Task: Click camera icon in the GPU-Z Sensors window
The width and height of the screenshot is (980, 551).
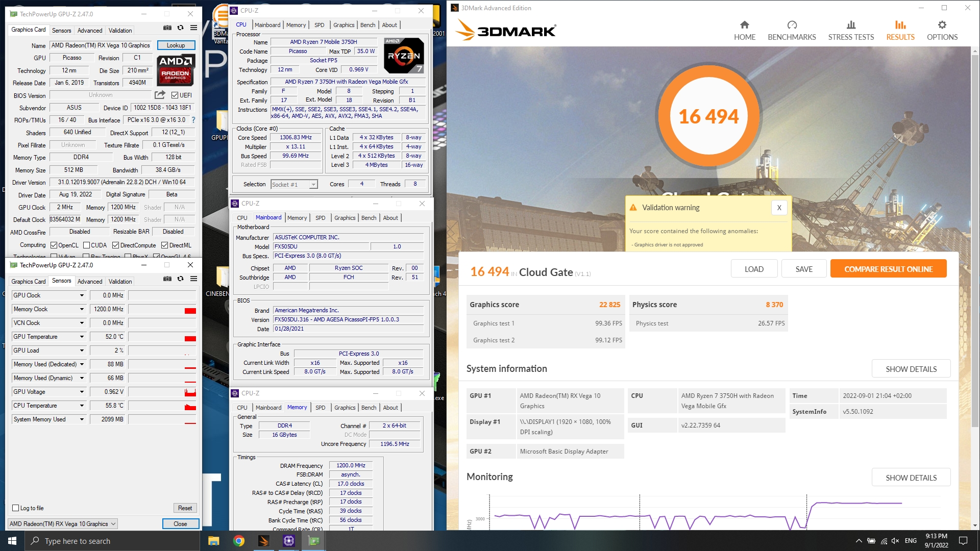Action: click(x=167, y=279)
